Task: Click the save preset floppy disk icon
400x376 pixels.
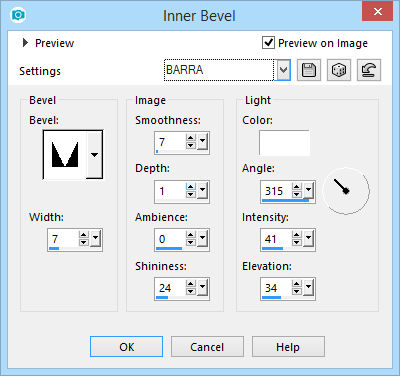Action: [x=309, y=70]
